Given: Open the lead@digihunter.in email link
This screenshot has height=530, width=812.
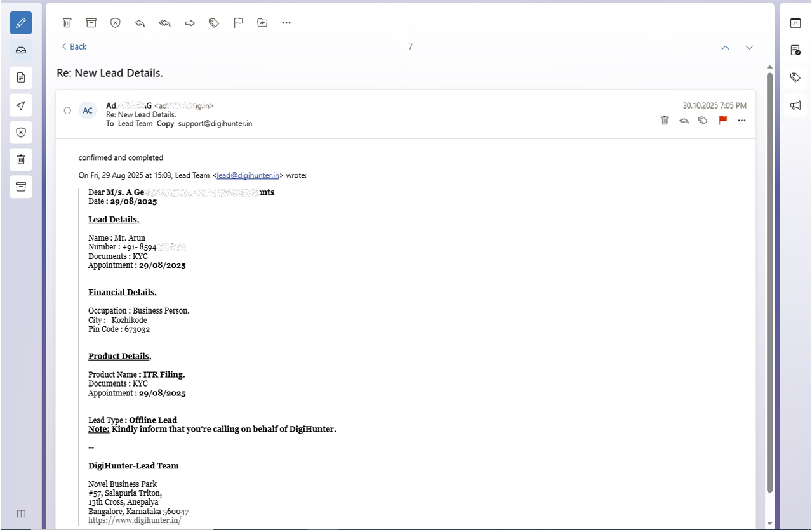Looking at the screenshot, I should (248, 175).
